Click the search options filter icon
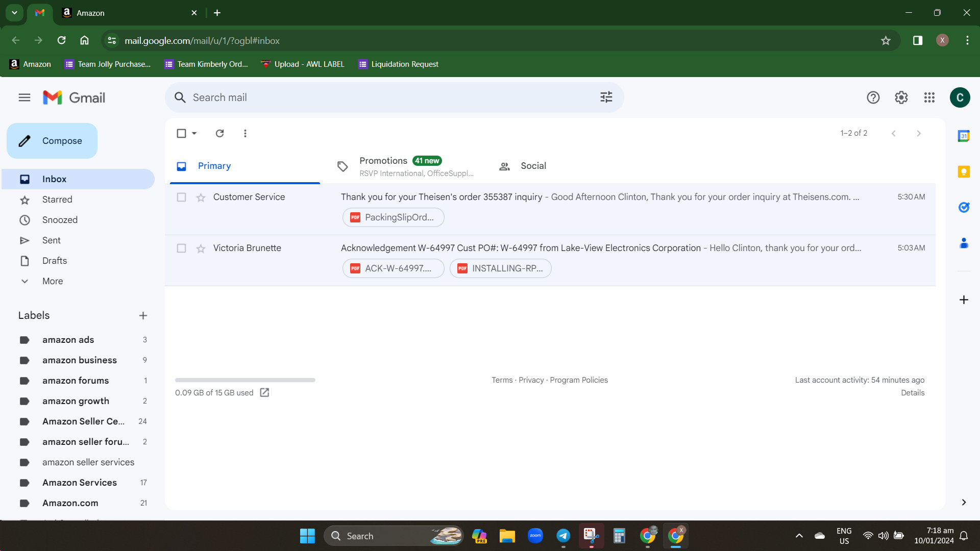This screenshot has height=551, width=980. click(x=606, y=97)
